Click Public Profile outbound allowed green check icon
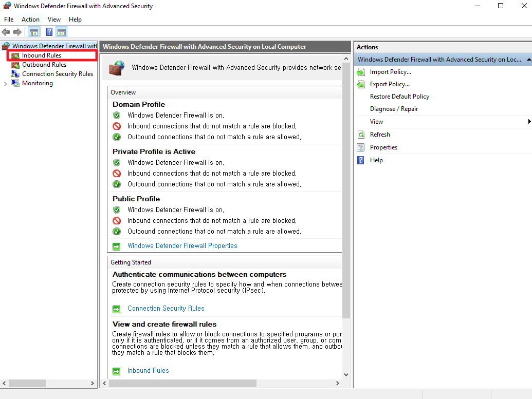 pyautogui.click(x=117, y=232)
